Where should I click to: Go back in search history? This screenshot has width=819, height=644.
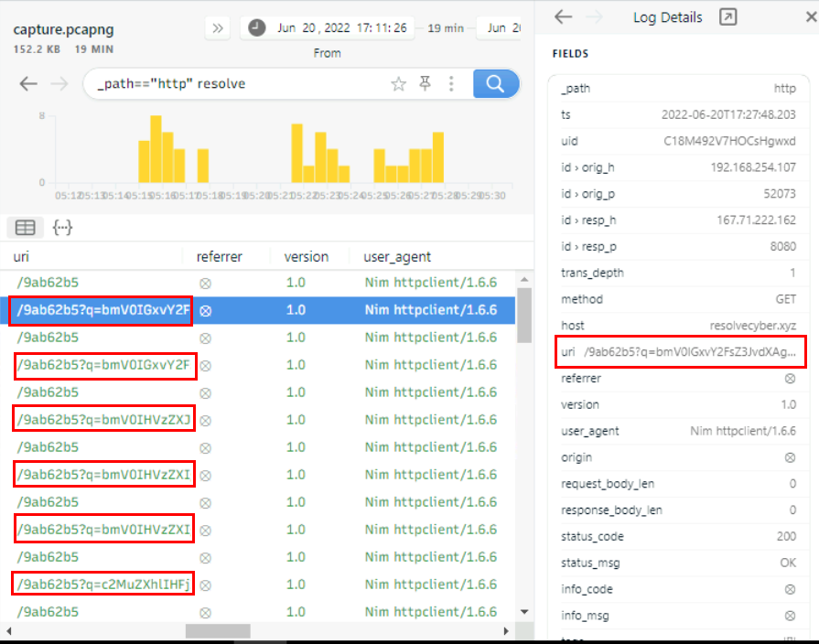point(28,84)
